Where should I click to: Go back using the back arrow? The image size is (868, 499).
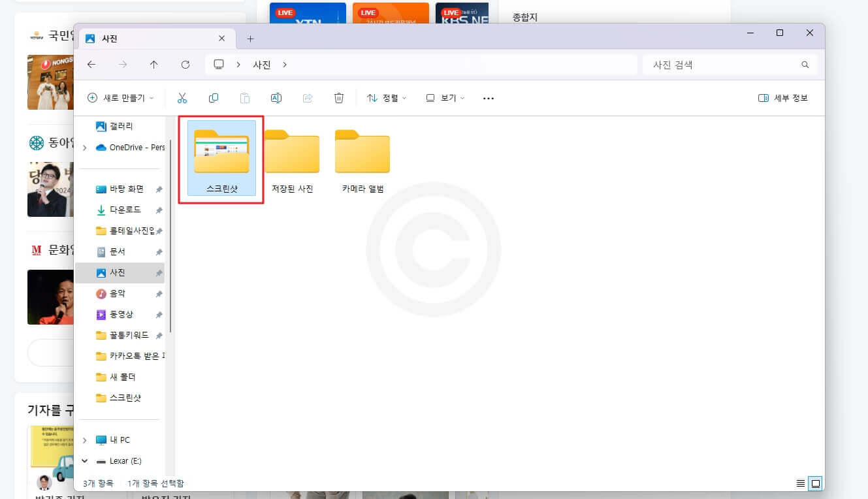[91, 64]
